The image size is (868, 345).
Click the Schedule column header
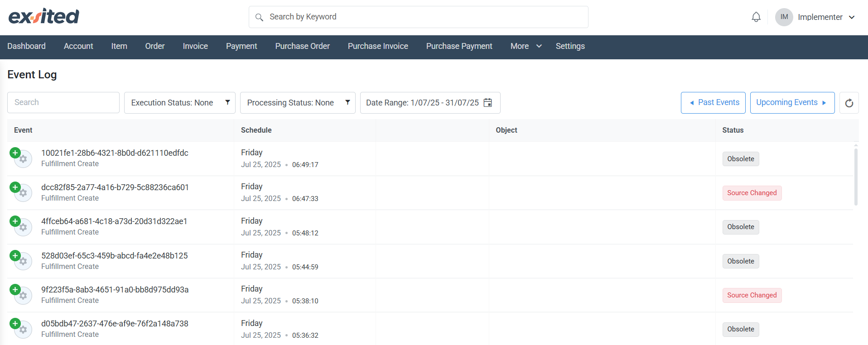(x=256, y=130)
